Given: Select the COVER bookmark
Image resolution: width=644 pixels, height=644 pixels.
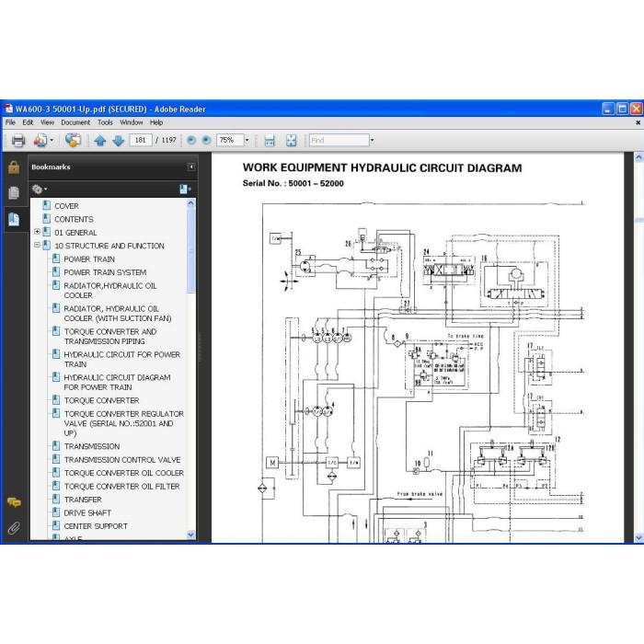Looking at the screenshot, I should pos(66,206).
